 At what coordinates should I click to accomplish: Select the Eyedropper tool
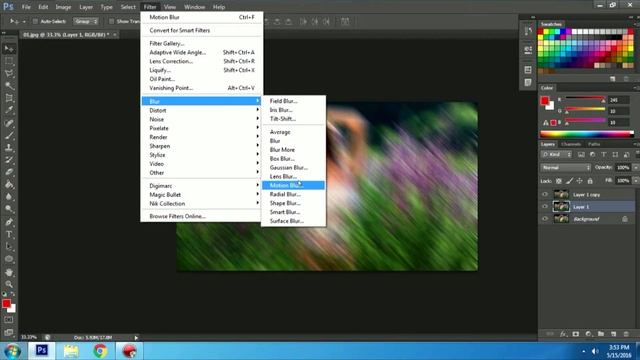[x=9, y=110]
